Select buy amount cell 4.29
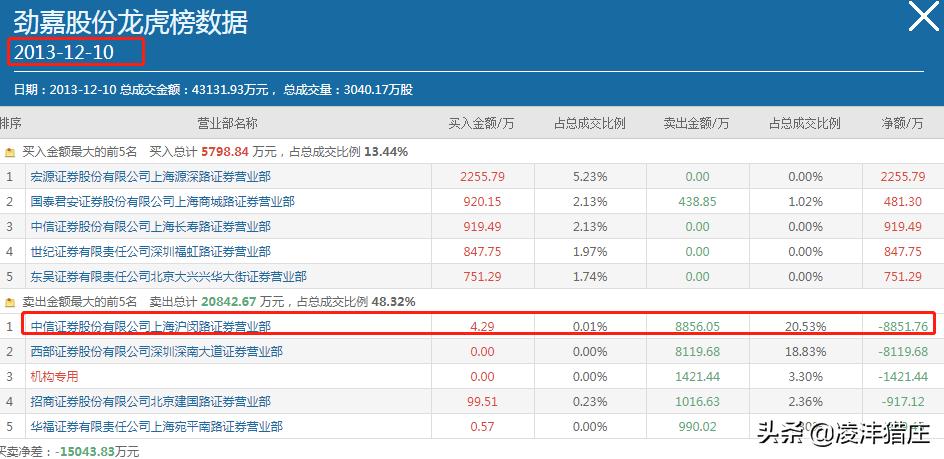The width and height of the screenshot is (944, 459). [x=482, y=326]
